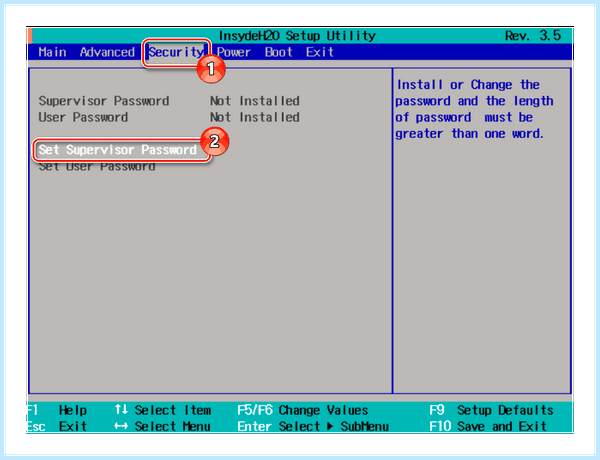Choose Set User Password entry
Viewport: 600px width, 460px height.
coord(97,166)
